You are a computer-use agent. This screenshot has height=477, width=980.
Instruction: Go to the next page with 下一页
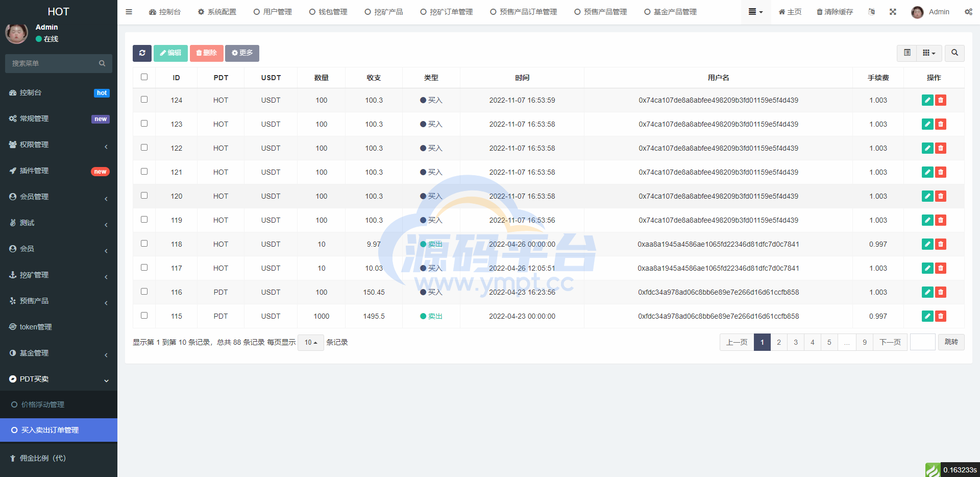(890, 342)
